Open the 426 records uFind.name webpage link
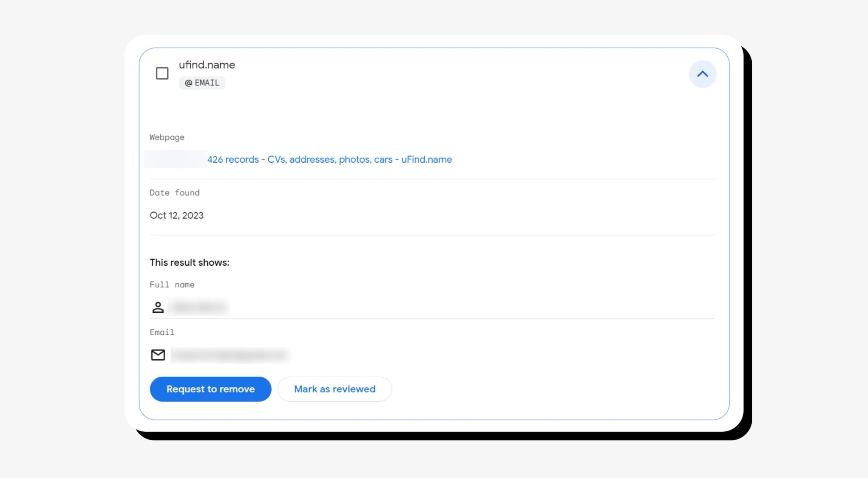Screen dimensions: 868x478 pyautogui.click(x=329, y=159)
